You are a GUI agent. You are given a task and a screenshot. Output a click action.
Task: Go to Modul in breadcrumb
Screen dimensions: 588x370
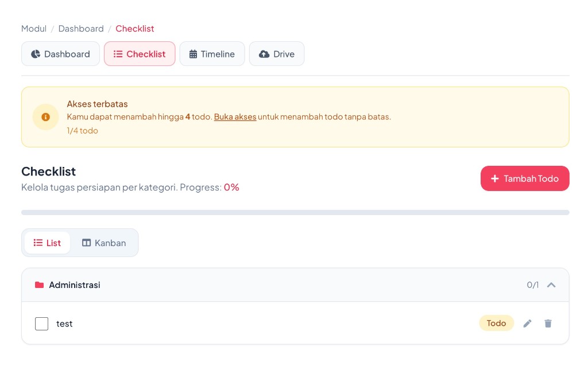point(34,29)
